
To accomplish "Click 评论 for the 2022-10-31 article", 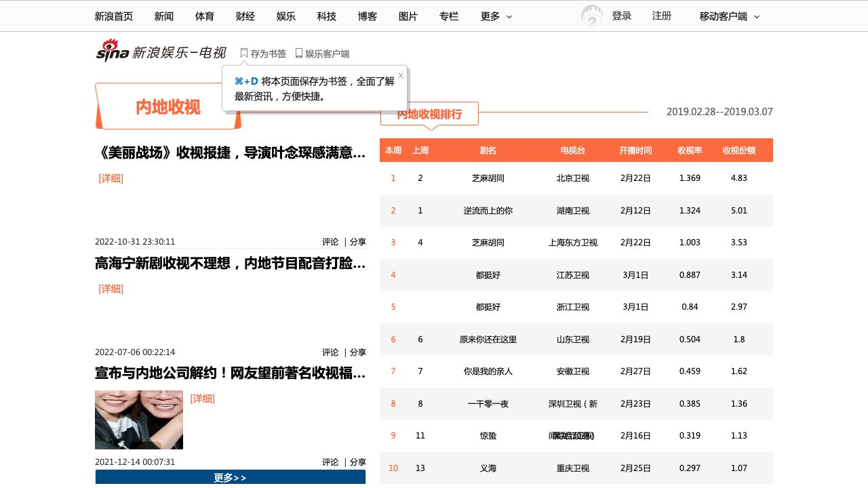I will pyautogui.click(x=330, y=242).
